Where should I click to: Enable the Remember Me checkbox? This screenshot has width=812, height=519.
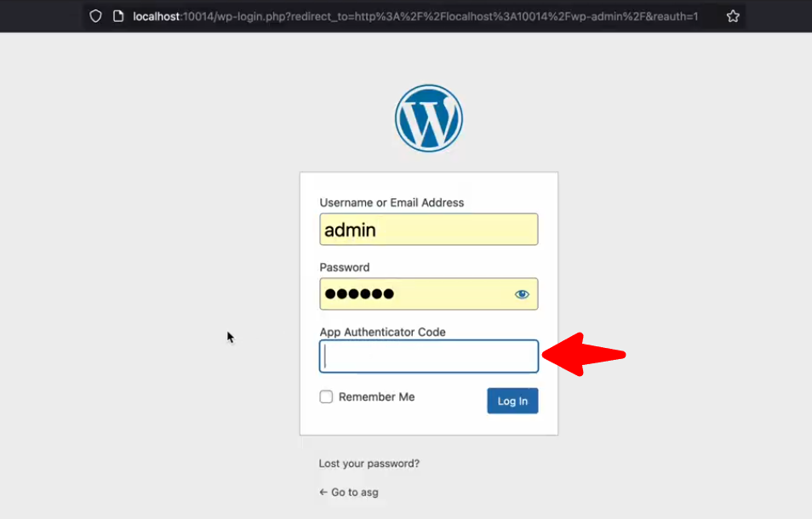coord(326,397)
